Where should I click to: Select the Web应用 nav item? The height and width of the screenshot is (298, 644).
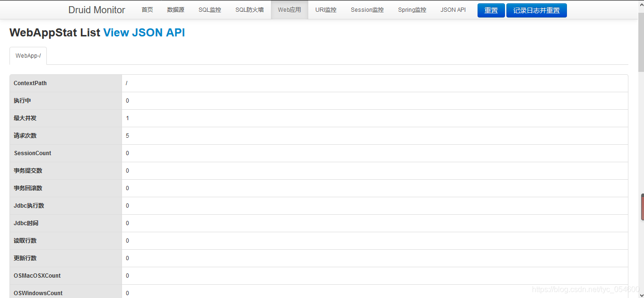coord(289,10)
